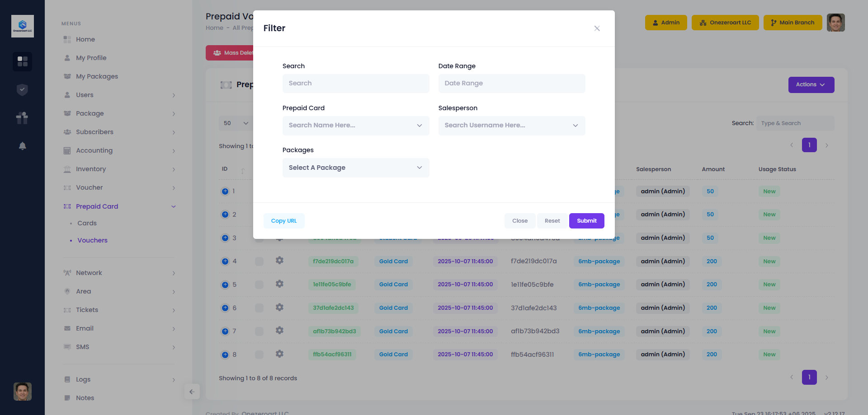
Task: Click the gift box icon in left rail
Action: point(22,118)
